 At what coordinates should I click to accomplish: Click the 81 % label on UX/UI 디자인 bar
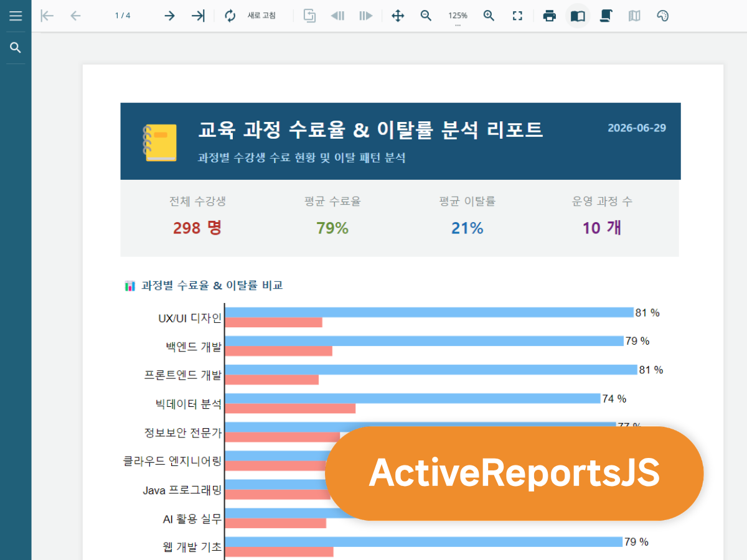coord(647,313)
